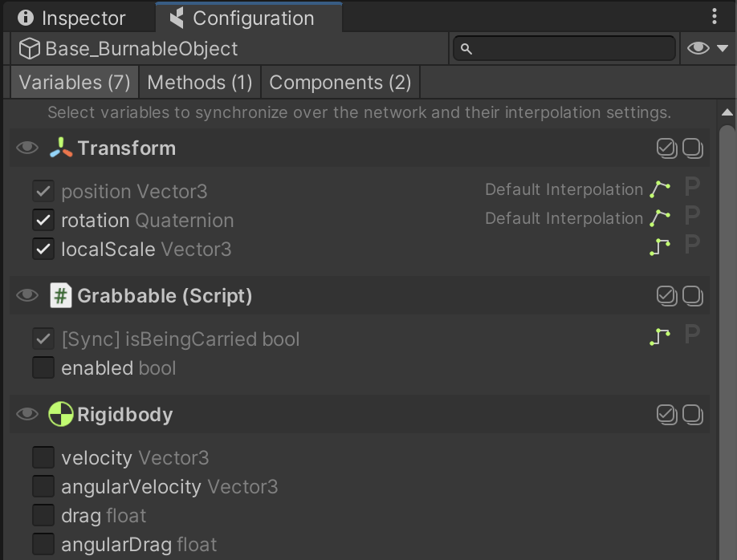Deselect all Rigidbody variables icon

(693, 415)
